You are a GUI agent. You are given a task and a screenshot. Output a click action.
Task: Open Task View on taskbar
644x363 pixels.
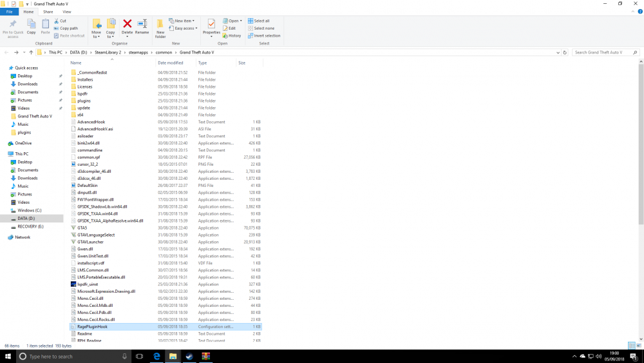pyautogui.click(x=140, y=357)
